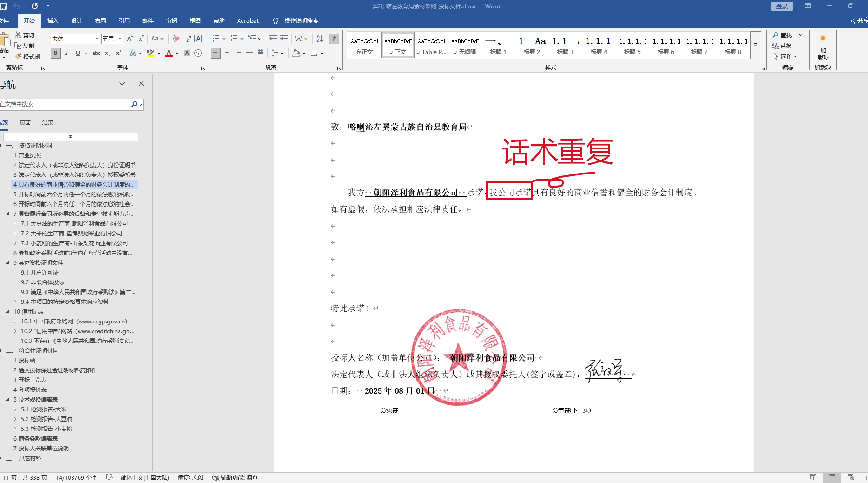Toggle show/hide paragraph marks
The width and height of the screenshot is (868, 483).
tap(334, 39)
